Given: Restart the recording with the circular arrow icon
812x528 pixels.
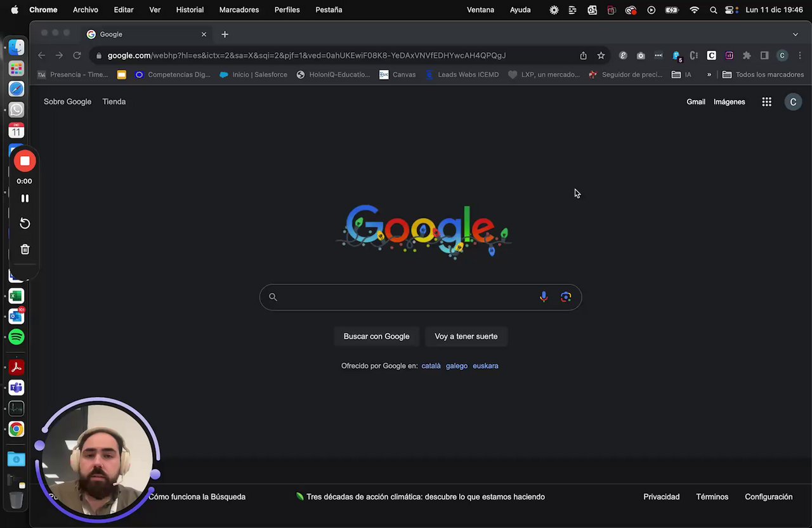Looking at the screenshot, I should pyautogui.click(x=25, y=223).
